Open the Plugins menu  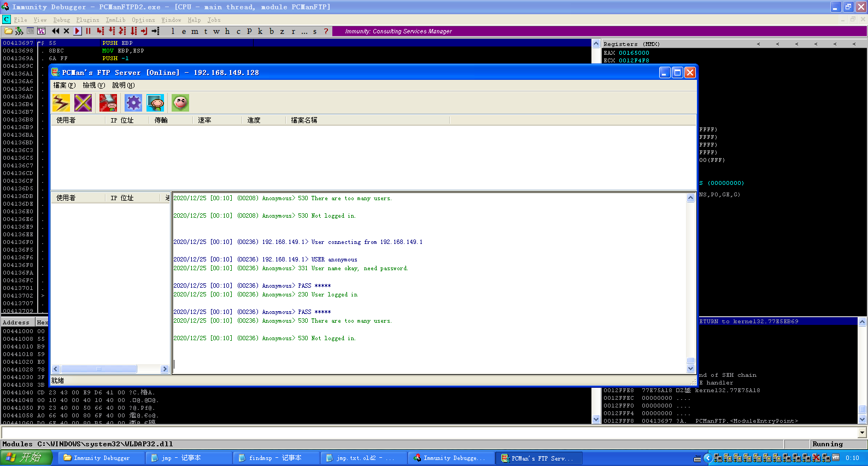(x=87, y=20)
